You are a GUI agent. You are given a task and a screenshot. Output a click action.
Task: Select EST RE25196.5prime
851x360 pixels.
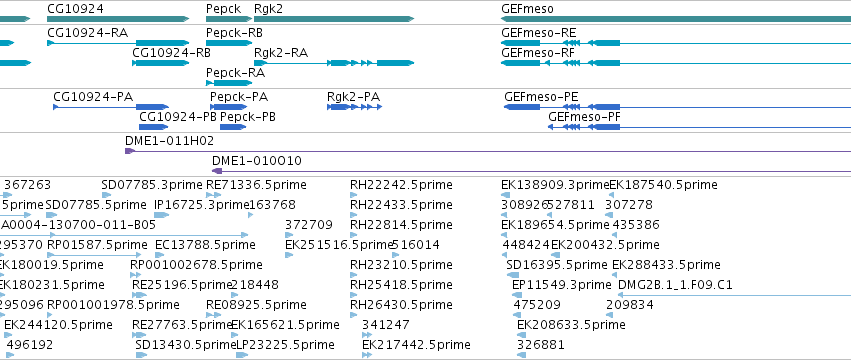click(x=182, y=285)
